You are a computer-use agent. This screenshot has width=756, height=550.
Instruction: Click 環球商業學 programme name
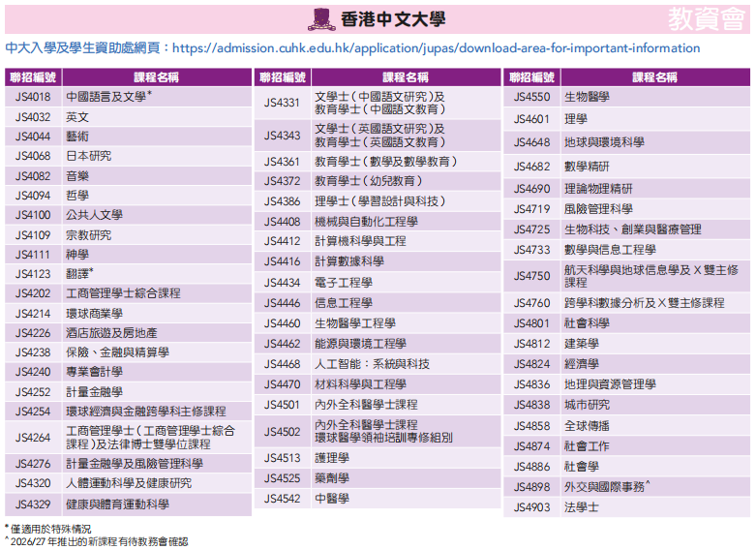click(x=95, y=314)
